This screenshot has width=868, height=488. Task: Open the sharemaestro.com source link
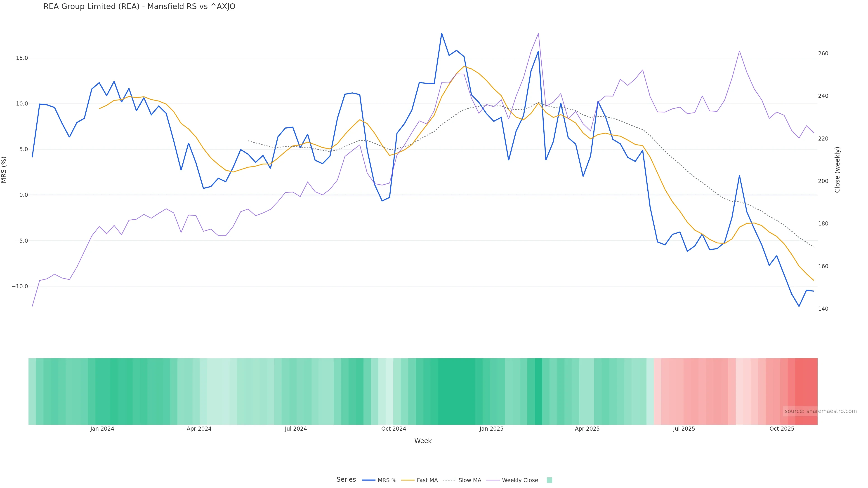(x=820, y=411)
